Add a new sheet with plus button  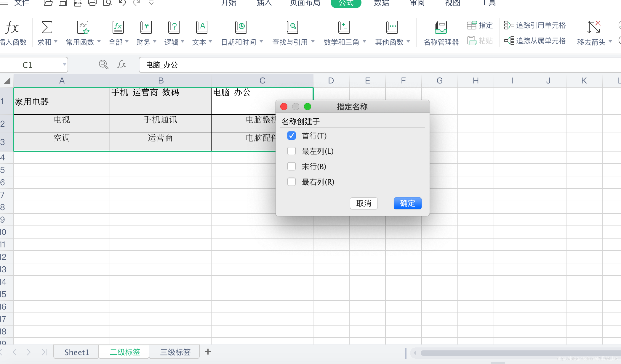[208, 352]
